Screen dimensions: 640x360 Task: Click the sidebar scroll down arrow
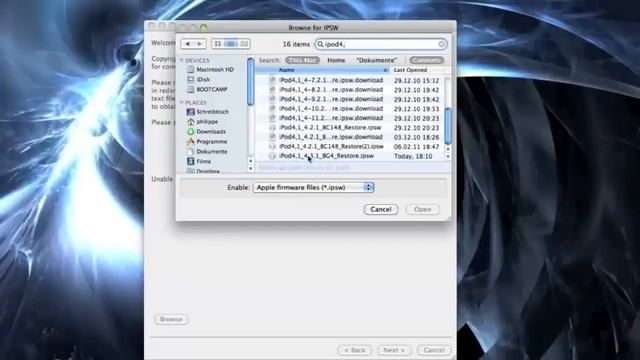[x=251, y=168]
